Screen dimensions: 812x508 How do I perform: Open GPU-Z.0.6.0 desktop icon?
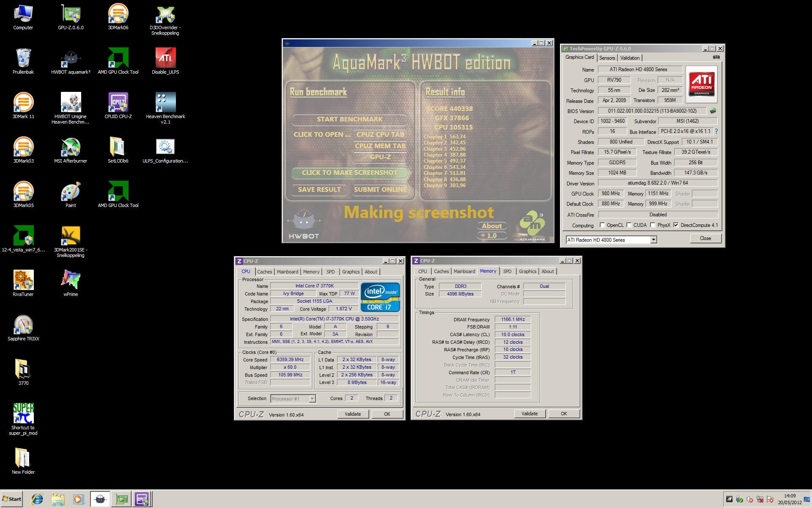[x=71, y=17]
